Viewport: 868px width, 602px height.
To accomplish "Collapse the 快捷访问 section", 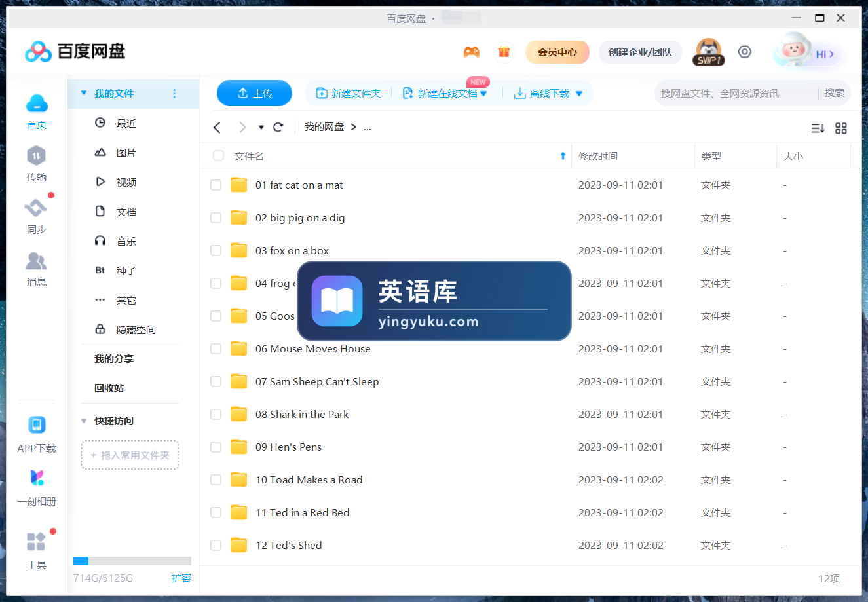I will coord(84,421).
